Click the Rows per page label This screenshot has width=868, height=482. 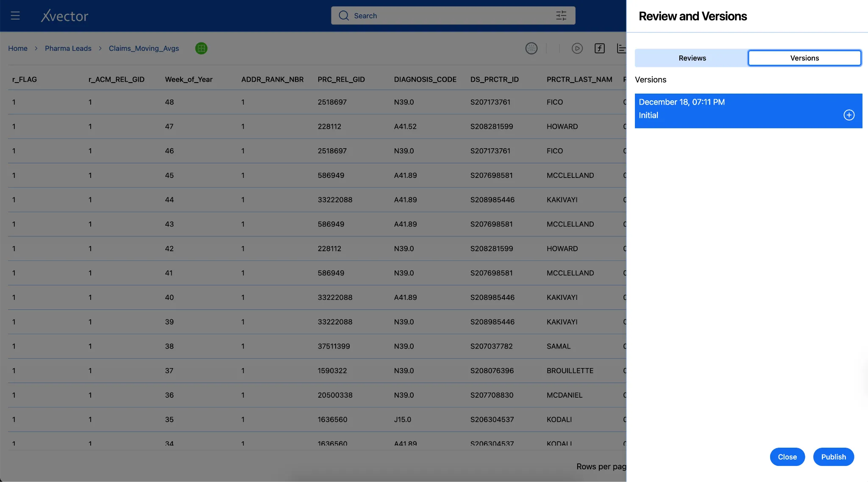(601, 466)
